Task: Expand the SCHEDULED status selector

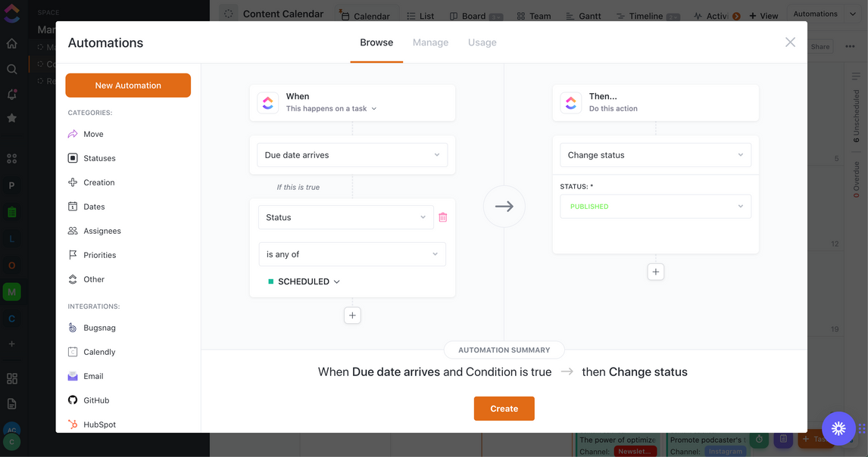Action: (x=306, y=281)
